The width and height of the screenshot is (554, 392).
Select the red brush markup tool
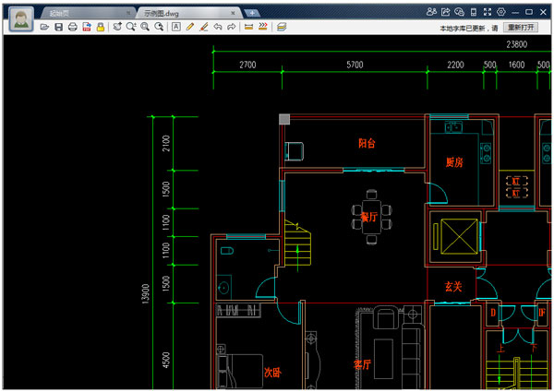click(x=204, y=27)
